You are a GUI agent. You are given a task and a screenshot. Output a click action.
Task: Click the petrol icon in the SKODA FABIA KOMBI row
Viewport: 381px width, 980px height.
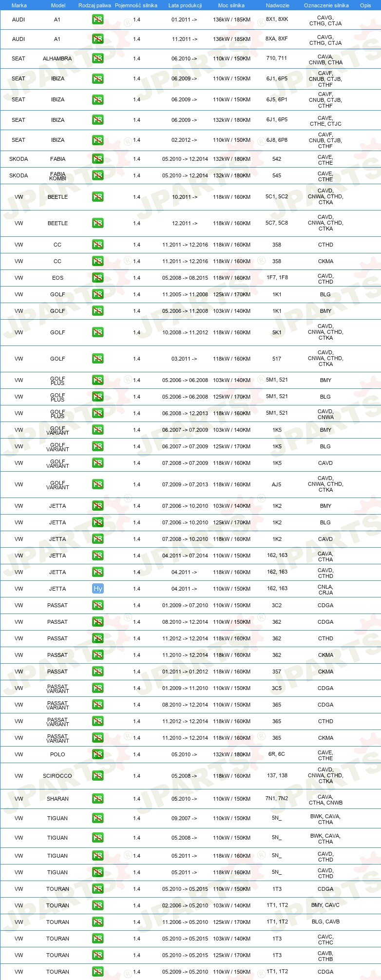97,175
